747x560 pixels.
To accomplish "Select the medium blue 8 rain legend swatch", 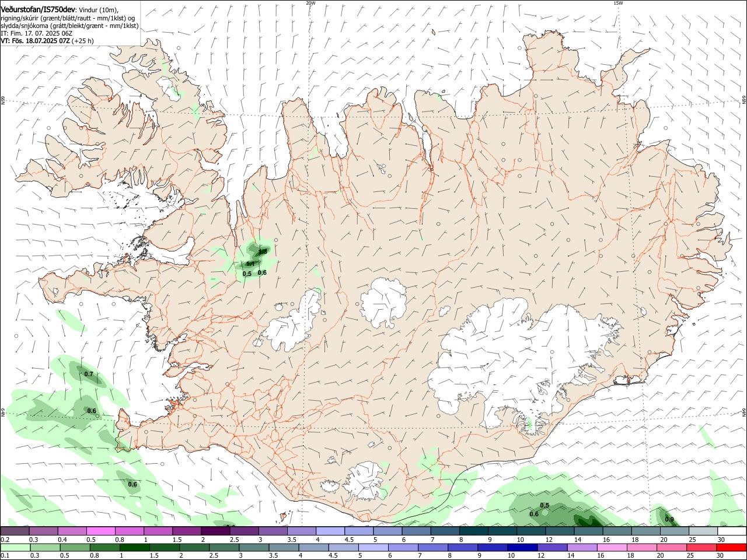I will coord(462,547).
